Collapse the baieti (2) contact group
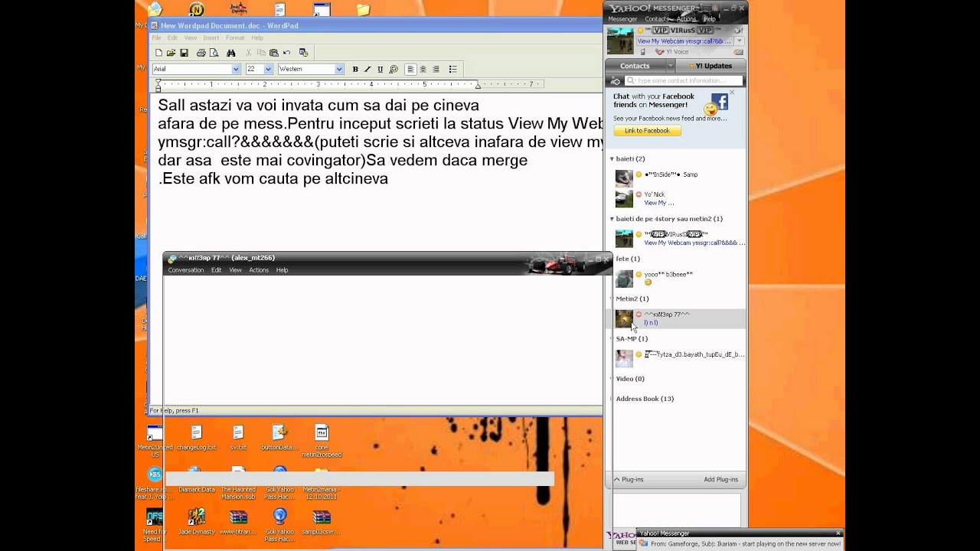980x551 pixels. [x=612, y=159]
